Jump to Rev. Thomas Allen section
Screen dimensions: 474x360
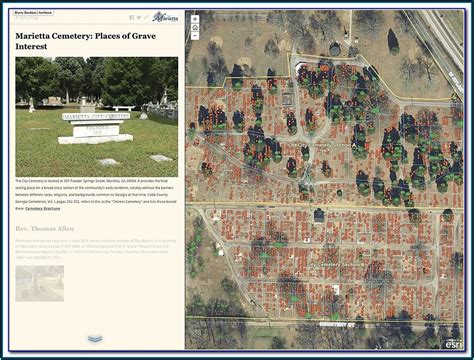(x=44, y=229)
